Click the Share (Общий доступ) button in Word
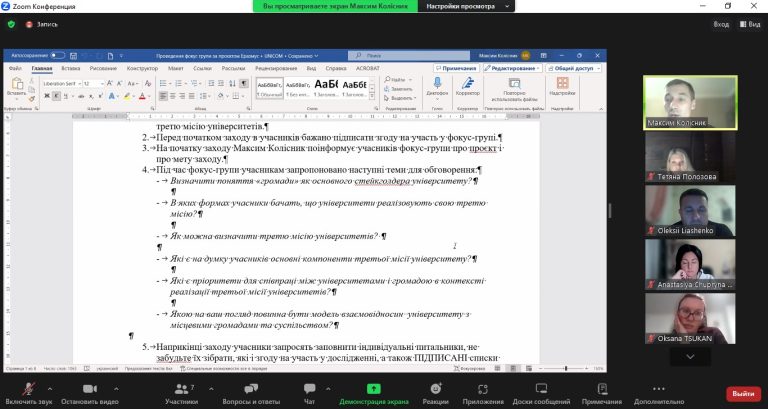The width and height of the screenshot is (768, 409). [574, 69]
